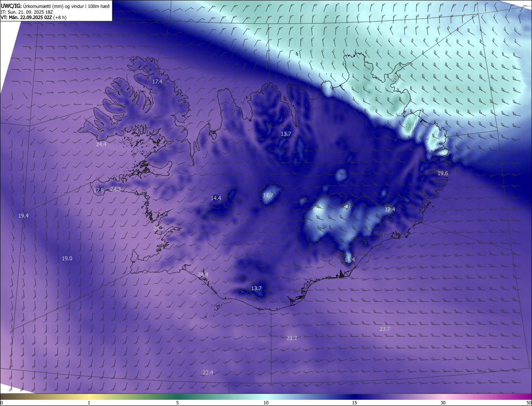Click the 23.2 value label
The height and width of the screenshot is (406, 532).
(292, 338)
